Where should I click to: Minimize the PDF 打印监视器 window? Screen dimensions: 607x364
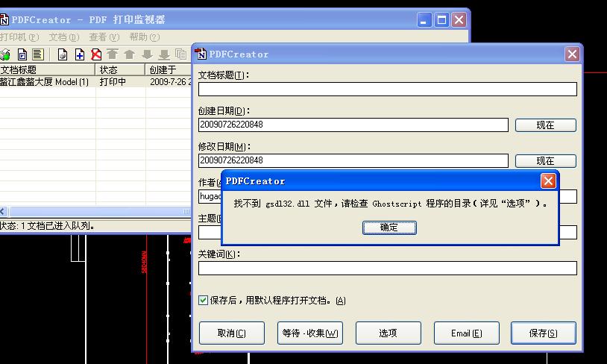coord(424,19)
